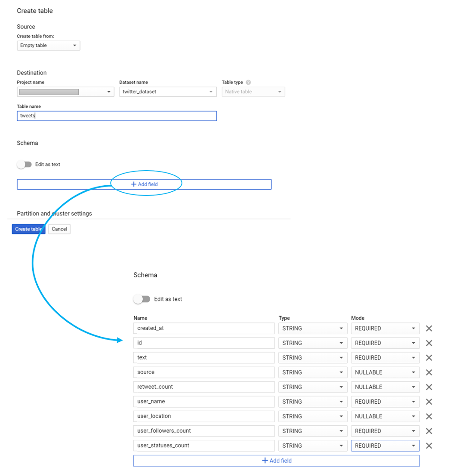Click the Table type help icon
450x476 pixels.
(248, 82)
